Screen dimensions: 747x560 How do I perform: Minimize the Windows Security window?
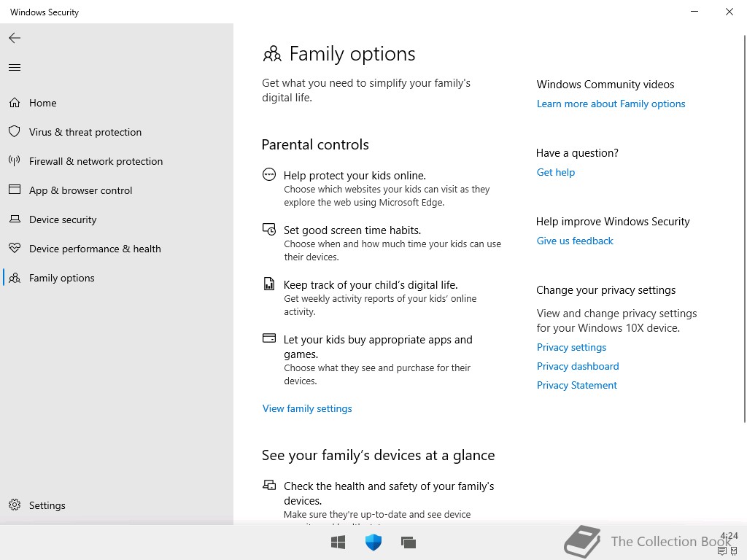(x=694, y=12)
